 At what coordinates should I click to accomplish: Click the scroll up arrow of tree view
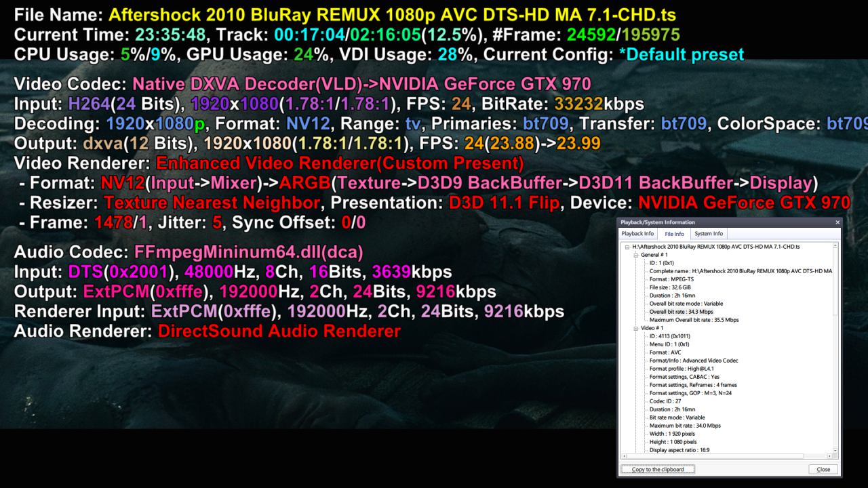835,246
